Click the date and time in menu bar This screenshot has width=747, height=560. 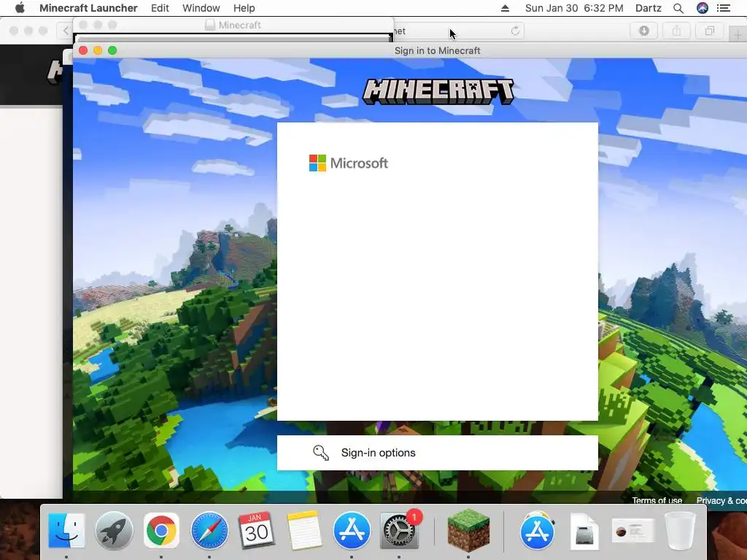coord(574,8)
